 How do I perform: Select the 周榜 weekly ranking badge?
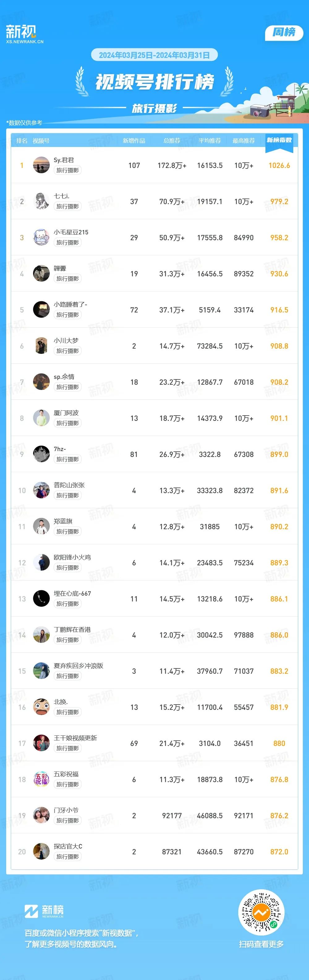click(x=284, y=32)
